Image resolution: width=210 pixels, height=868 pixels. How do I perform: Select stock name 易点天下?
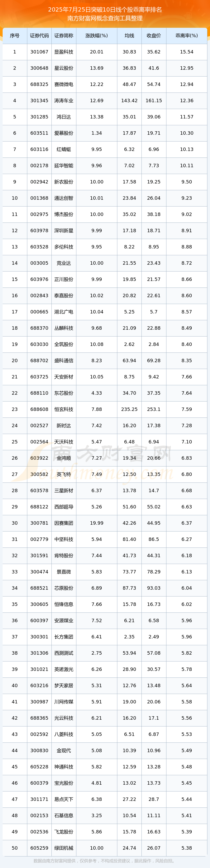coord(64,799)
